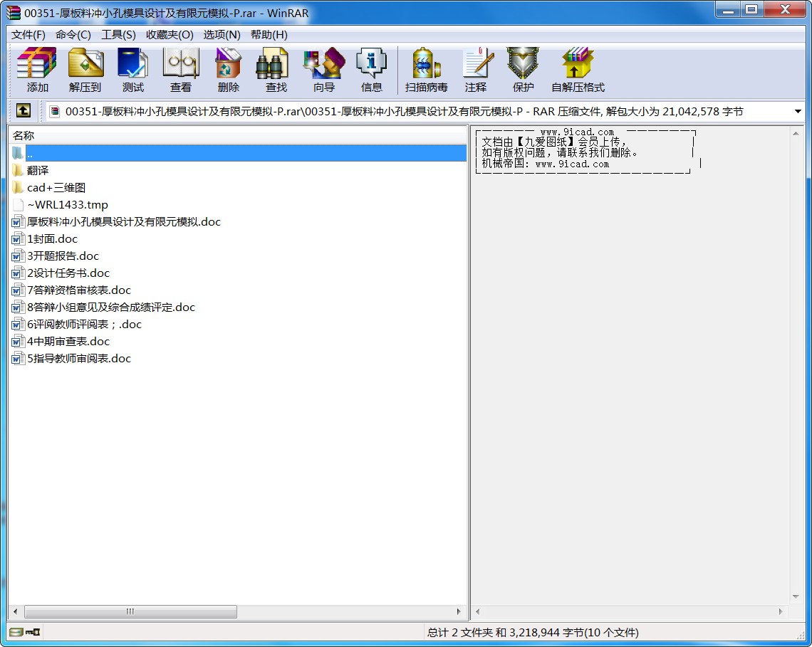The image size is (812, 647).
Task: Go up one level using the arrow button
Action: click(x=23, y=111)
